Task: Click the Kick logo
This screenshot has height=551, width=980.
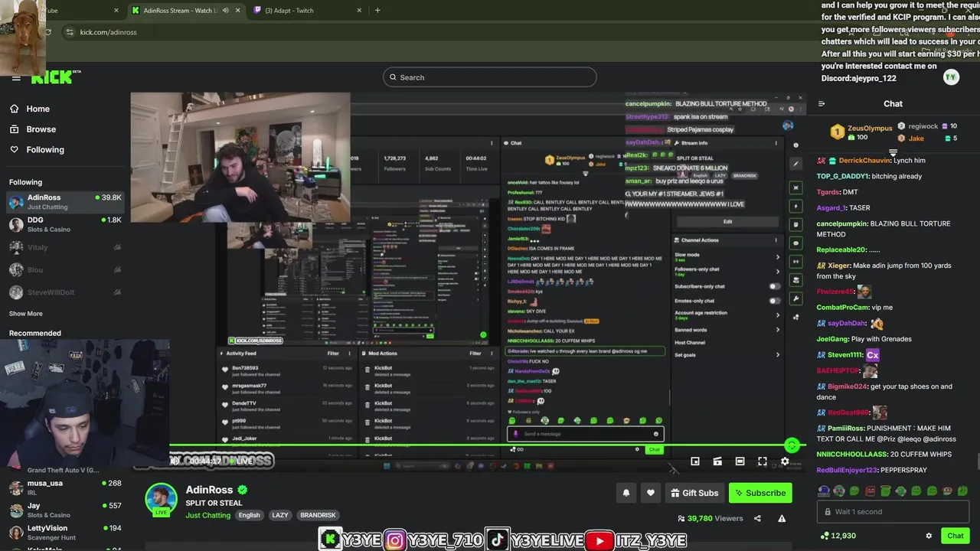Action: (55, 77)
